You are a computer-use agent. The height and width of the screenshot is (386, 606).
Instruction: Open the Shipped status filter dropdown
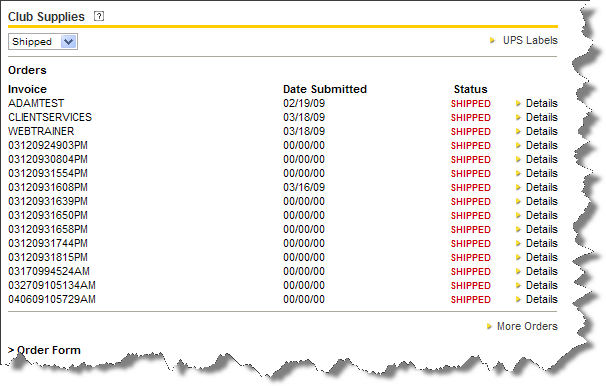[x=43, y=42]
